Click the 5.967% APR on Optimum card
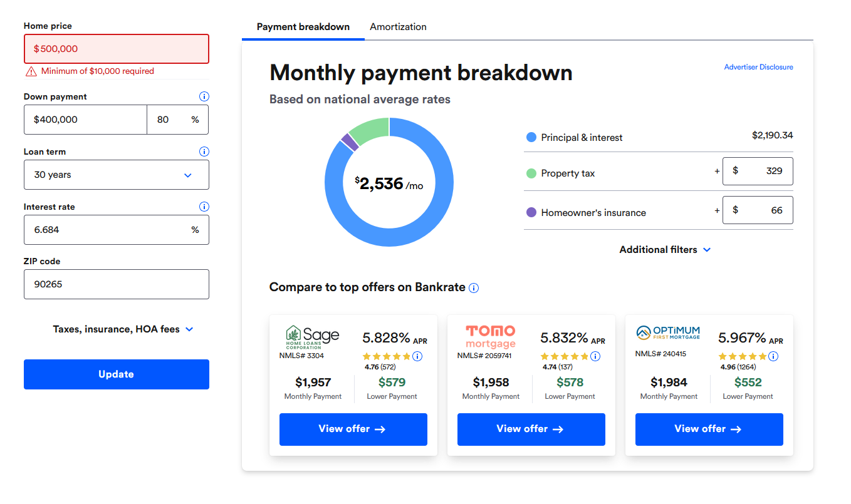The height and width of the screenshot is (504, 851). coord(751,339)
